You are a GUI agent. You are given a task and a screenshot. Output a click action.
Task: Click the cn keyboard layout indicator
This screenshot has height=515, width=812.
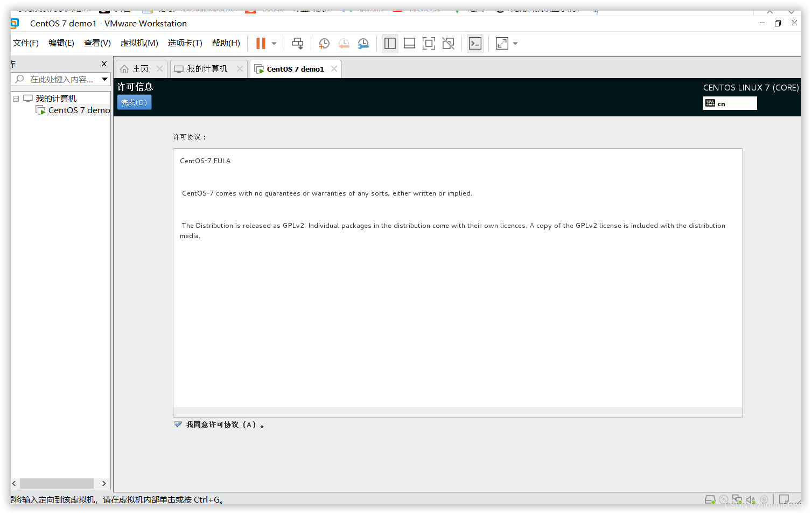tap(730, 103)
